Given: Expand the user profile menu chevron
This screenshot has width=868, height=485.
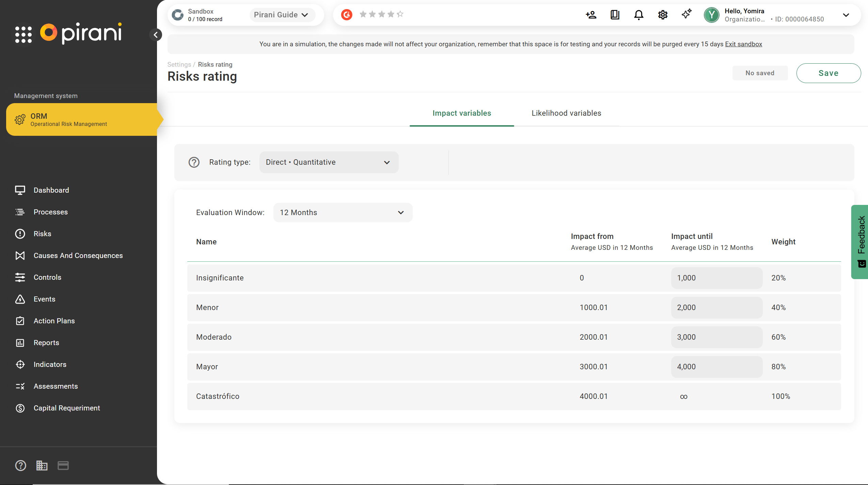Looking at the screenshot, I should point(846,15).
